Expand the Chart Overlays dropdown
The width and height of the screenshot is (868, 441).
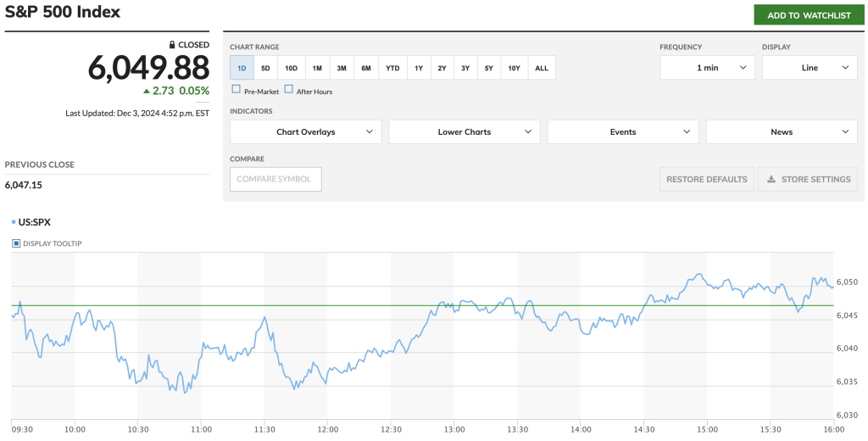coord(305,131)
